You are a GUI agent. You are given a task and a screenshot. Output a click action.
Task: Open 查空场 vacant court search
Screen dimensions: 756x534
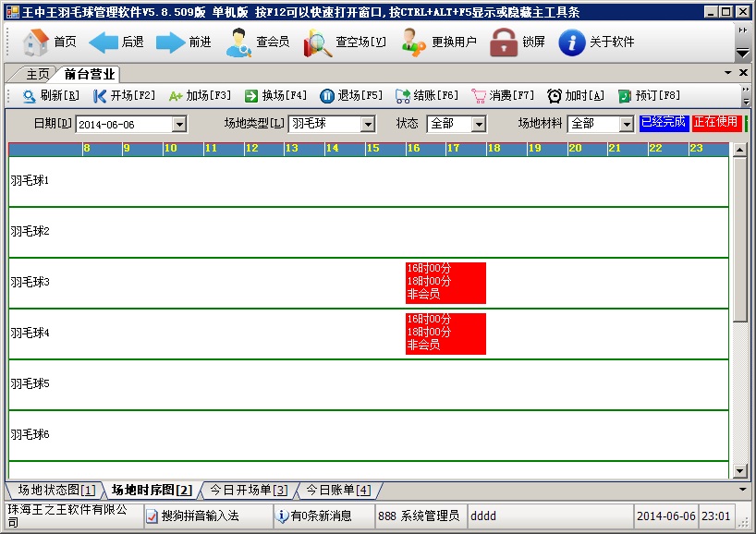pos(318,42)
